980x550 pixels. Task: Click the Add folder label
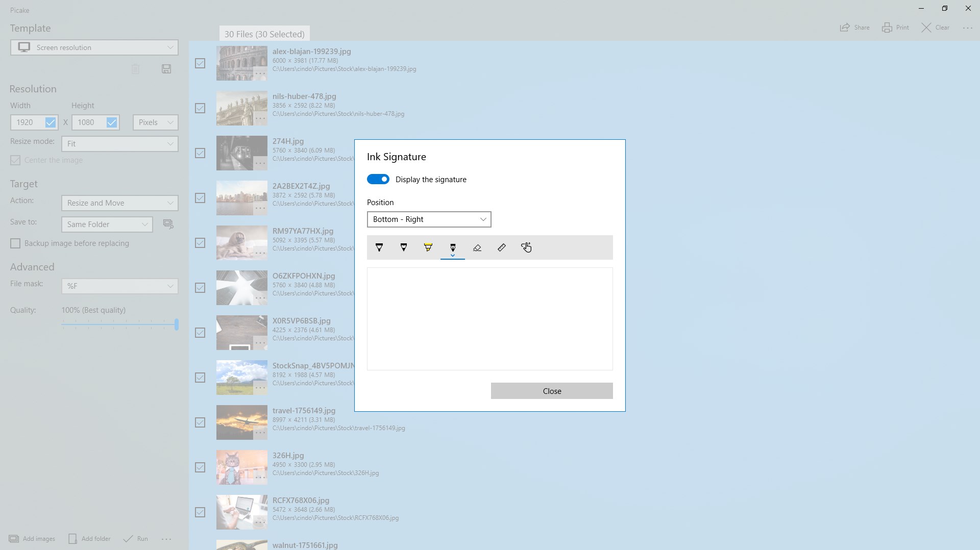96,539
